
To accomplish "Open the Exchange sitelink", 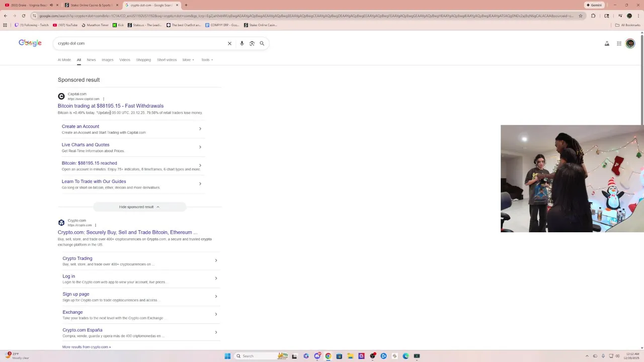I will point(72,312).
